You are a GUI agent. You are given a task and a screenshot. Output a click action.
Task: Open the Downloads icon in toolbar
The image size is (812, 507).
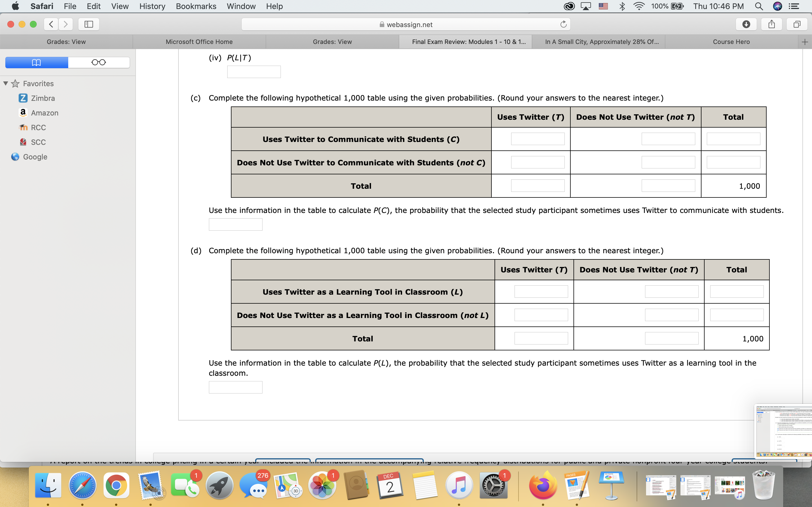(746, 24)
